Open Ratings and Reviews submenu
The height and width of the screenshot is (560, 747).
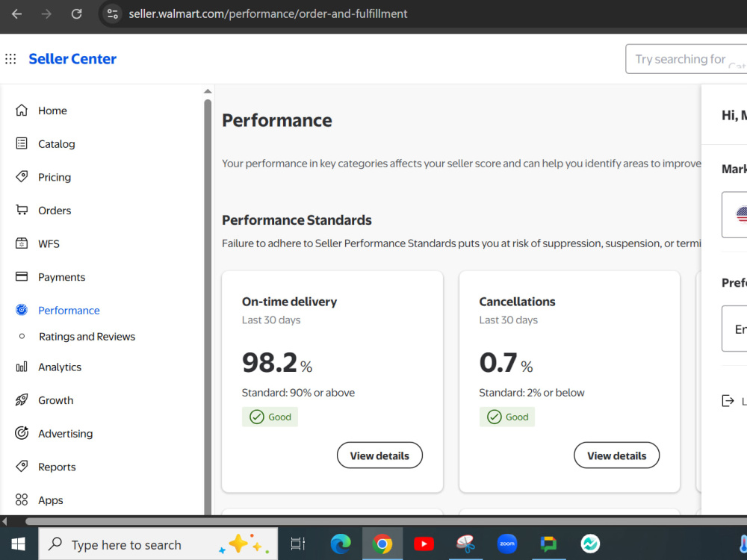[87, 337]
